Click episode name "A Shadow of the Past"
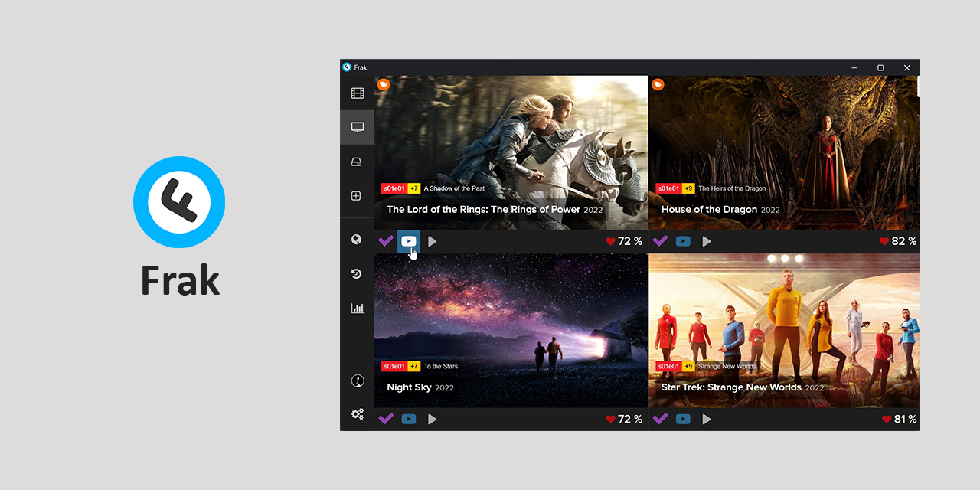 click(454, 188)
